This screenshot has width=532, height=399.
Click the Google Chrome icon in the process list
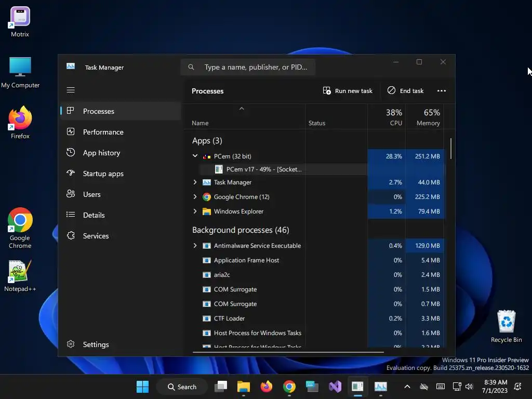click(x=207, y=197)
